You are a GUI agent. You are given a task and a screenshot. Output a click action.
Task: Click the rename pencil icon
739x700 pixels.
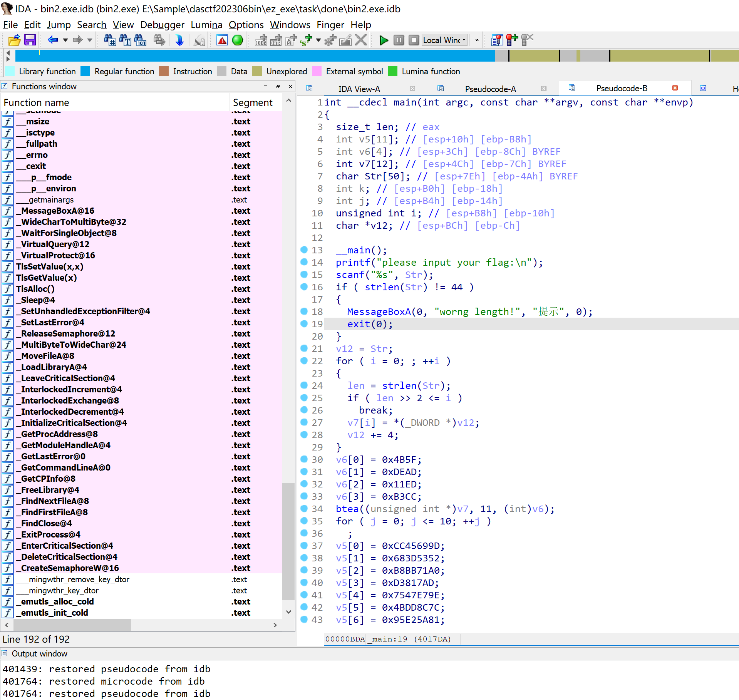(x=345, y=40)
